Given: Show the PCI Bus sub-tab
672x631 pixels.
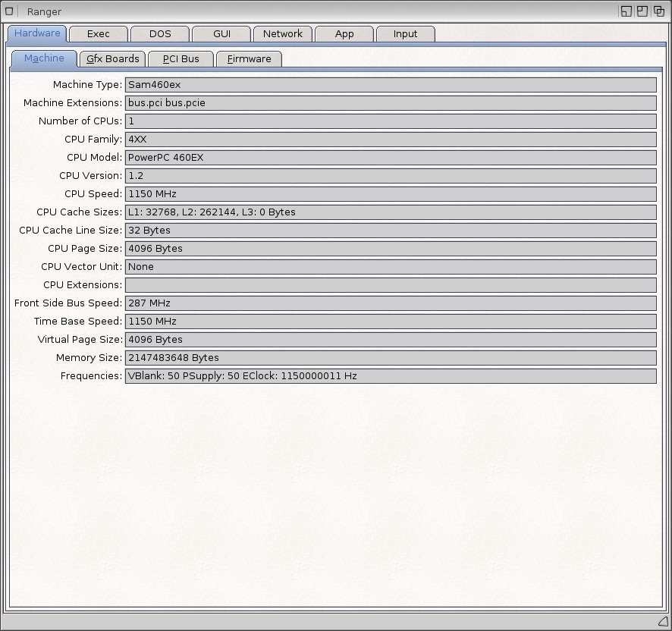Looking at the screenshot, I should click(181, 59).
